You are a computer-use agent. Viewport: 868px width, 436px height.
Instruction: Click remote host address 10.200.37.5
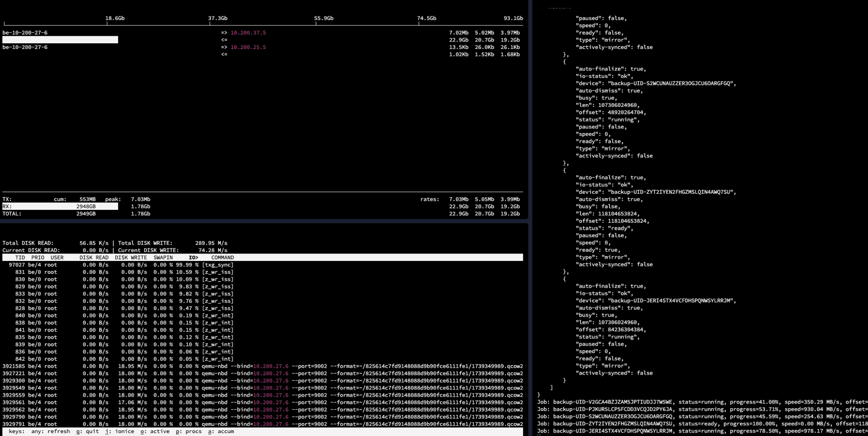pyautogui.click(x=248, y=33)
